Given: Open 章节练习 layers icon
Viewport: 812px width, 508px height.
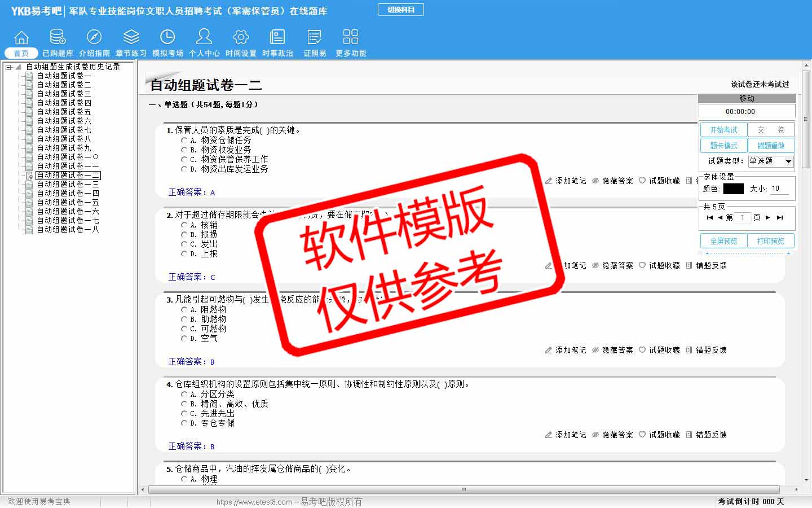Looking at the screenshot, I should (131, 38).
